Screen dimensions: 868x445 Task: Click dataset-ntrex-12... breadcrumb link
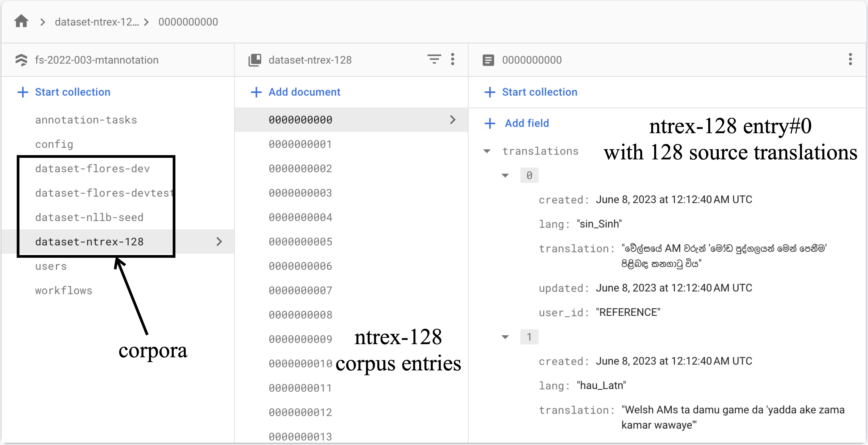click(97, 22)
